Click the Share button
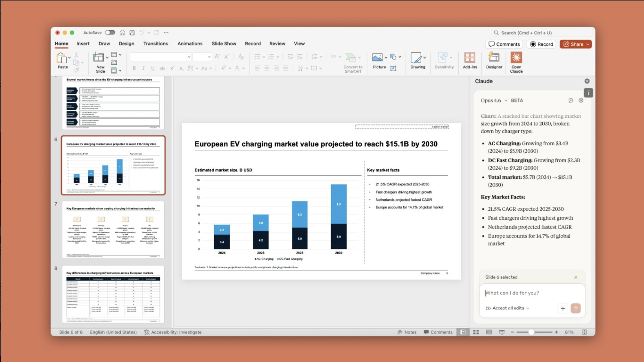The height and width of the screenshot is (362, 644). point(575,44)
